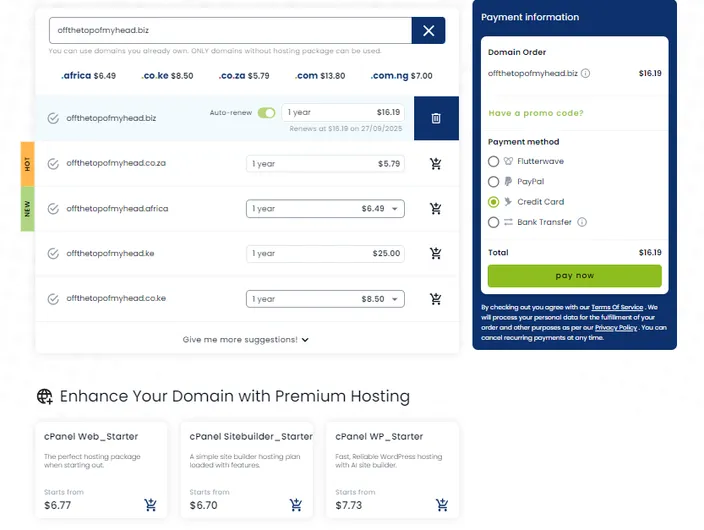Image resolution: width=704 pixels, height=530 pixels.
Task: Add offthetopofmyhead.co.ke to cart
Action: (436, 299)
